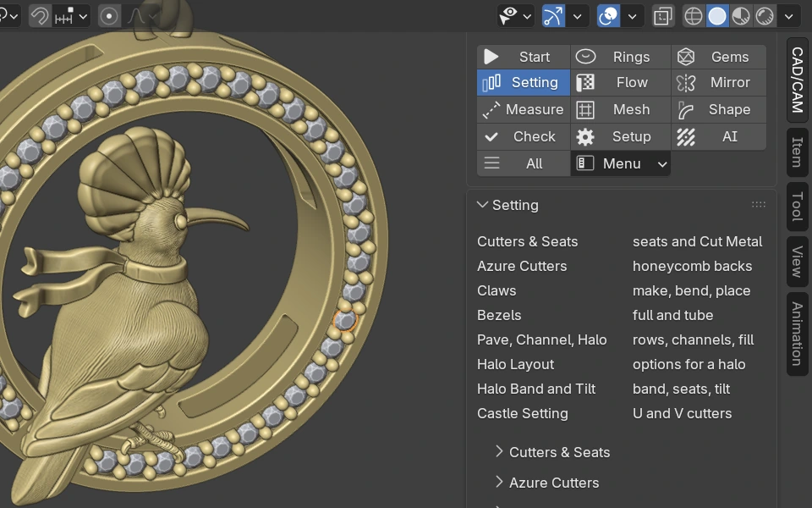Click the 'Claws' list label
The width and height of the screenshot is (812, 508).
(x=497, y=290)
